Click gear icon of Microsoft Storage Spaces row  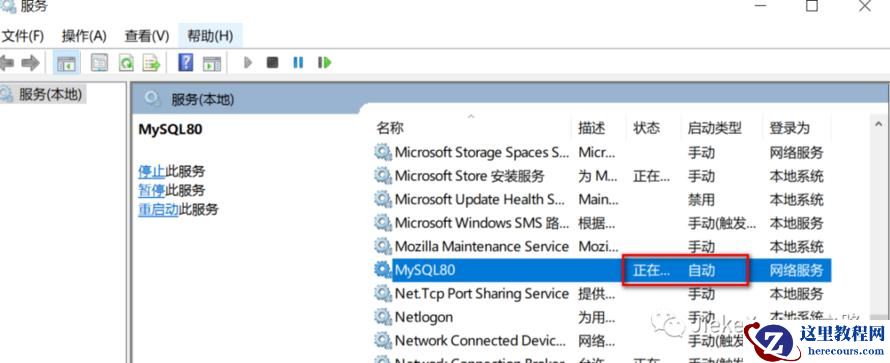pos(383,152)
